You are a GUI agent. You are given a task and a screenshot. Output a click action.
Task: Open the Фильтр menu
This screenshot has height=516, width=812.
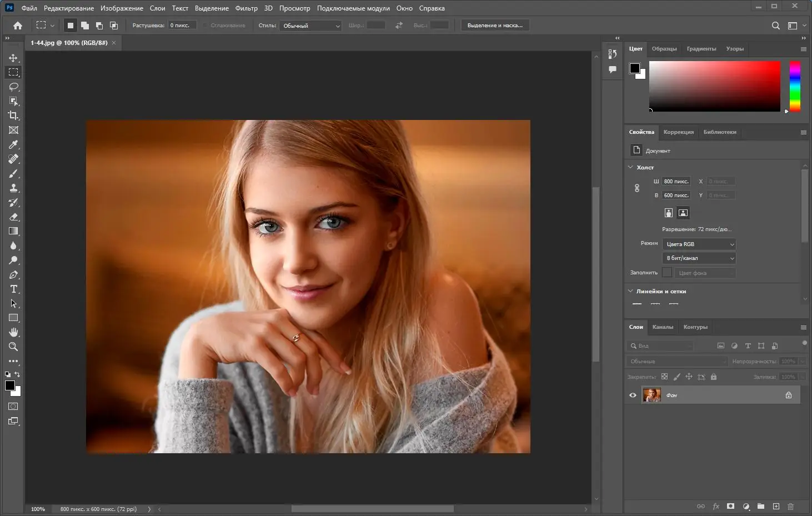click(x=247, y=8)
